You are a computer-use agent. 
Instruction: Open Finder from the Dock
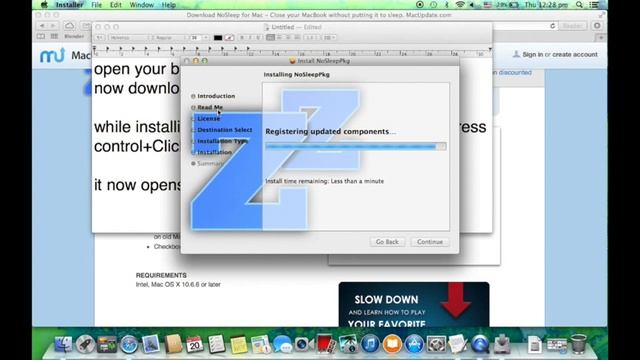pyautogui.click(x=63, y=344)
